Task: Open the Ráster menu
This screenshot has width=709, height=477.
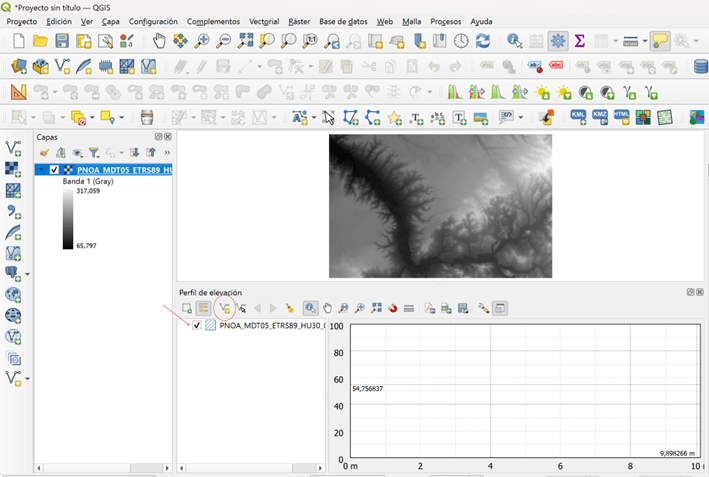Action: pos(298,21)
